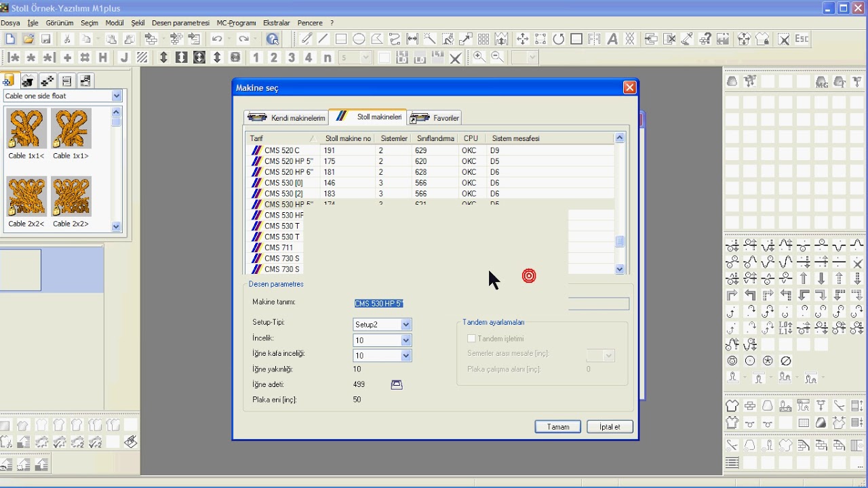The height and width of the screenshot is (488, 868).
Task: Click the hatched pattern icon in second toolbar
Action: point(142,58)
